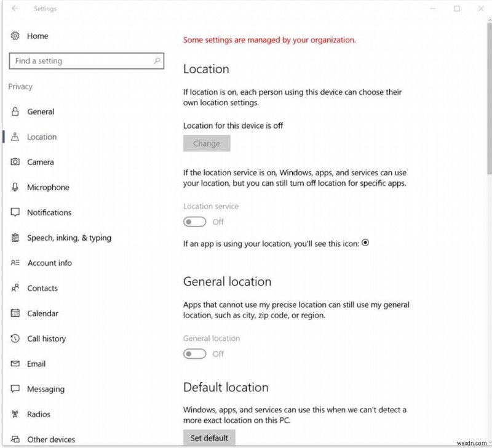492x448 pixels.
Task: Click the Set default location button
Action: coord(209,438)
